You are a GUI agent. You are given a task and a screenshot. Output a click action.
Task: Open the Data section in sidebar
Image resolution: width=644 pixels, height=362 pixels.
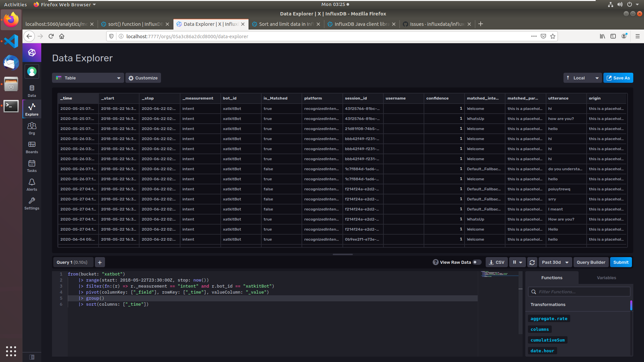point(32,91)
